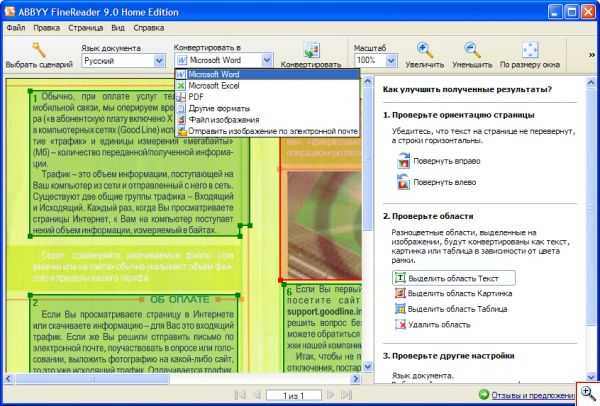Click the zoom magnifier icon in bottom corner
The width and height of the screenshot is (600, 406).
coord(588,394)
